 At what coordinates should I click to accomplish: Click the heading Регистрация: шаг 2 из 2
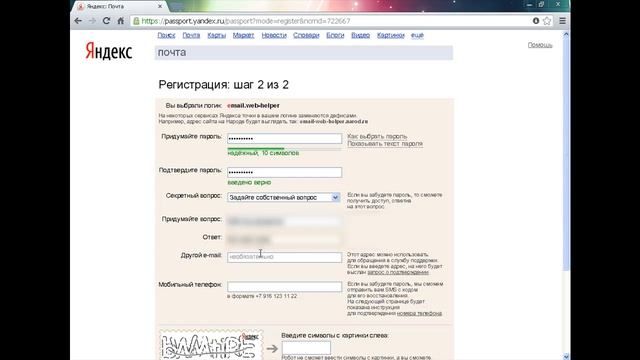[x=224, y=85]
